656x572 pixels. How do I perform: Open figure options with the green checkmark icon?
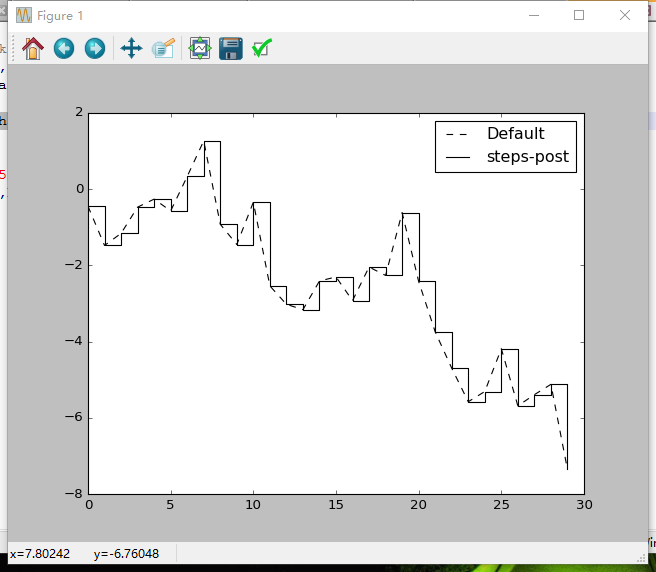point(262,48)
